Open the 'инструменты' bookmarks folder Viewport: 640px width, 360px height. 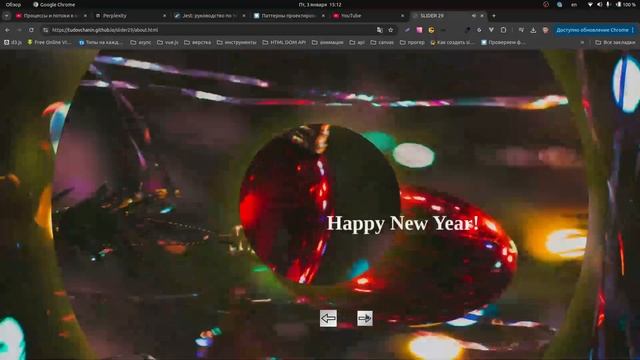[x=237, y=42]
